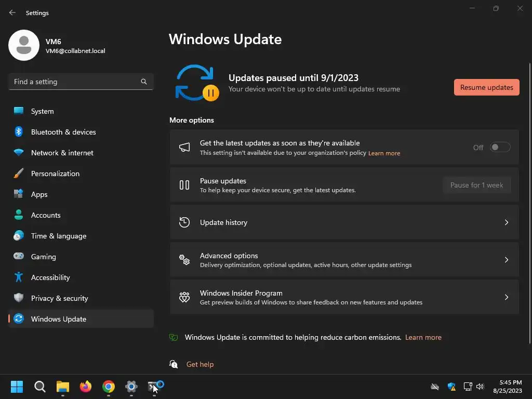Click the large paused-update sync graphic
Screen dimensions: 532x399
pyautogui.click(x=197, y=83)
